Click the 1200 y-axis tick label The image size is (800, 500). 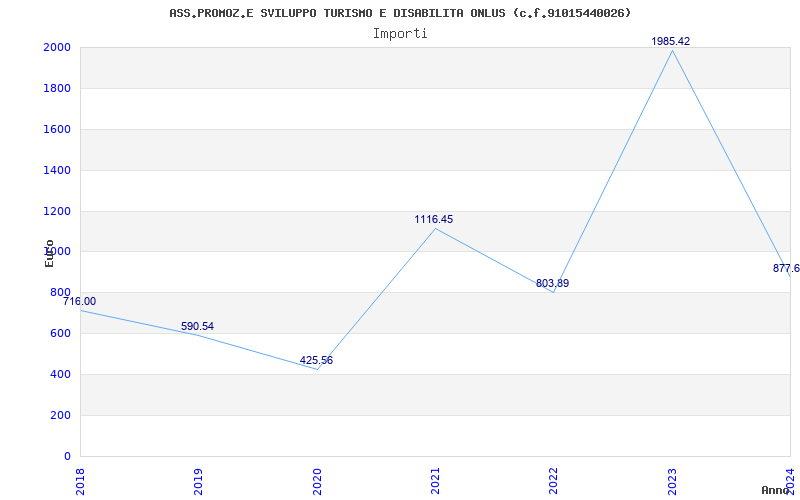click(57, 211)
